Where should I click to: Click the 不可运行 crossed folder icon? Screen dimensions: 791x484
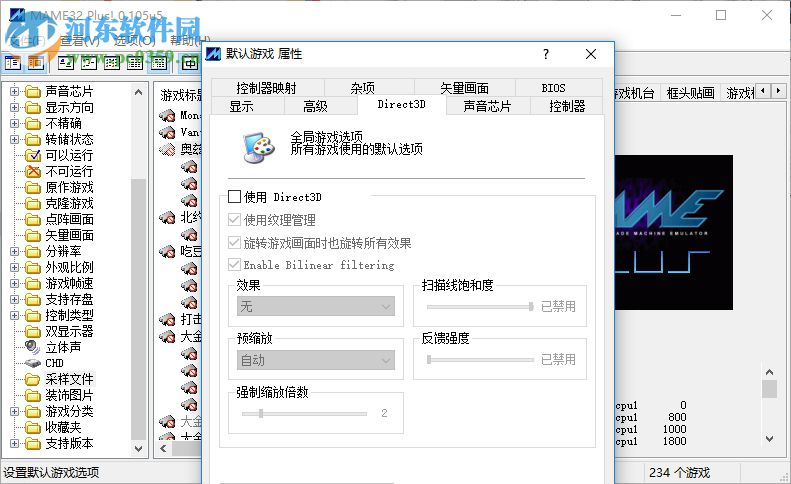click(33, 172)
